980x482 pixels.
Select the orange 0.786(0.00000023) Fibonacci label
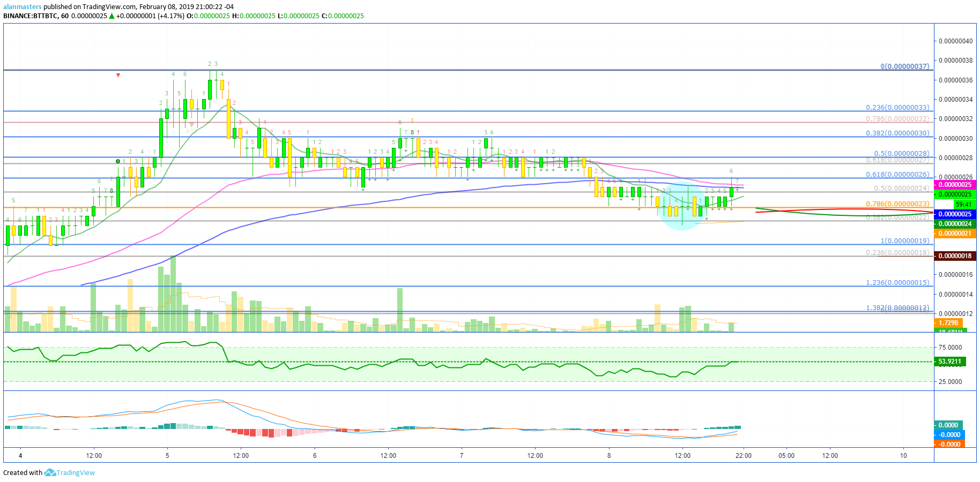tap(897, 204)
